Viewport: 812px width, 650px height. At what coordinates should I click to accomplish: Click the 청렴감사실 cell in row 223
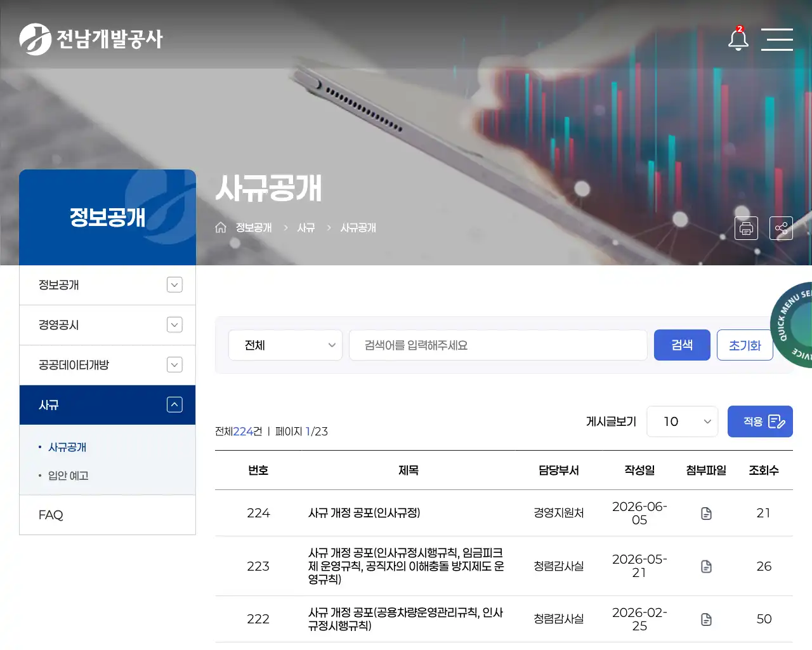(x=559, y=566)
